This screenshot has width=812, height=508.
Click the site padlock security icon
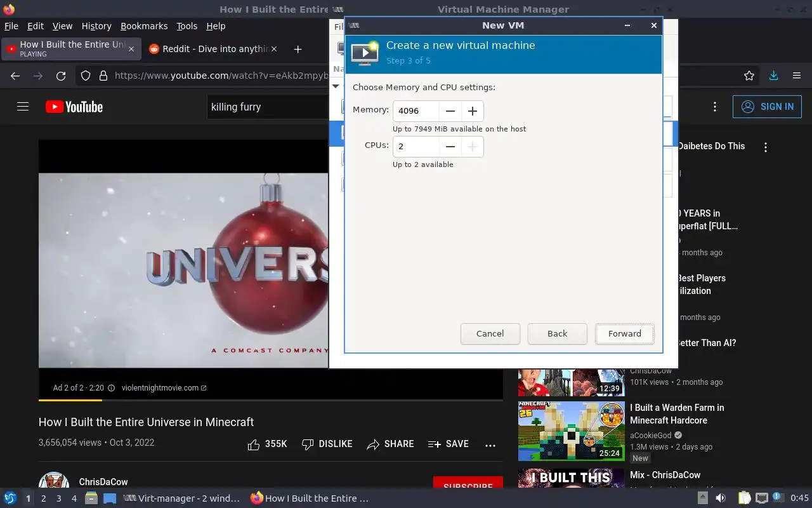tap(103, 76)
